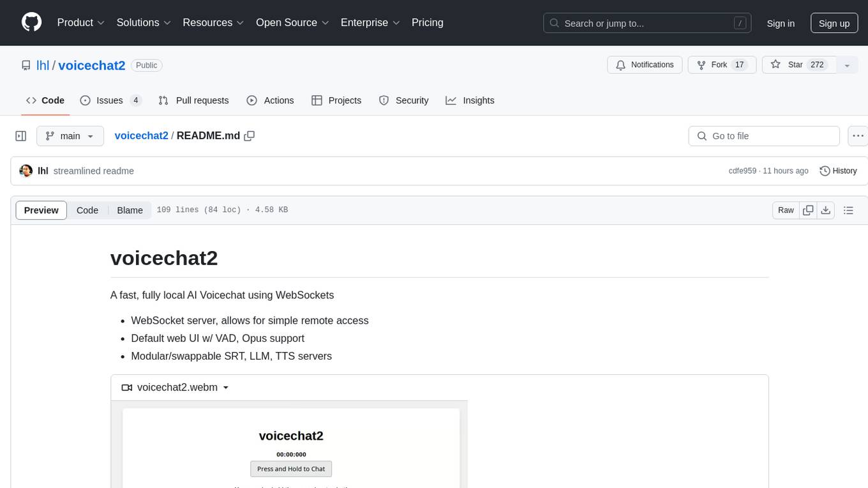Click the Fork count 17
Screen dimensions: 868x488
coord(739,65)
